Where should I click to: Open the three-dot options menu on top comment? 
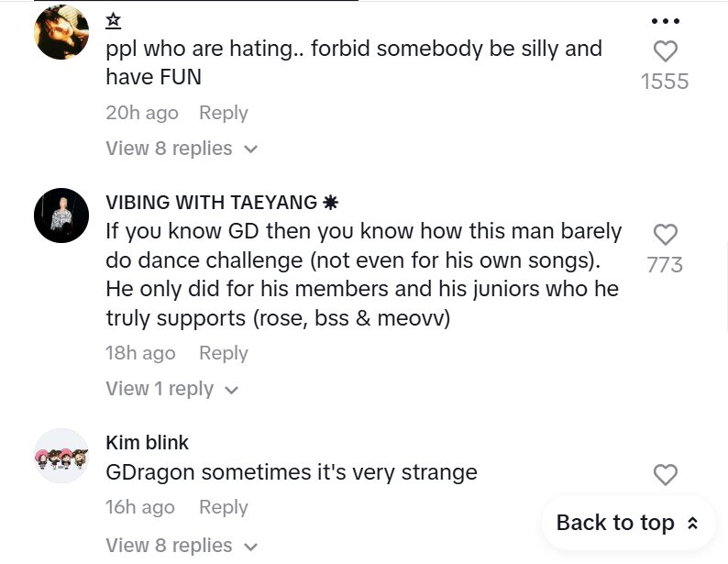tap(665, 21)
